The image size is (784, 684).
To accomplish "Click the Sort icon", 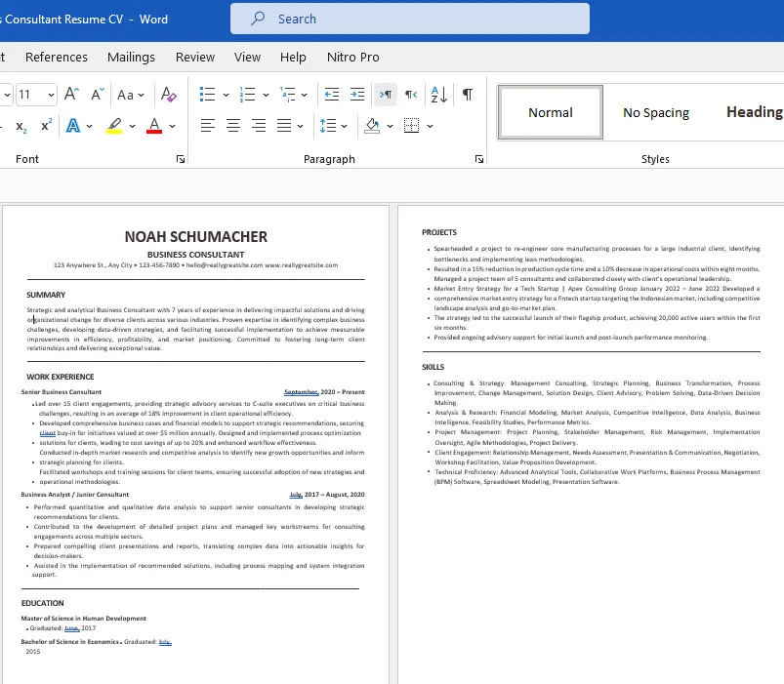I will click(x=438, y=95).
